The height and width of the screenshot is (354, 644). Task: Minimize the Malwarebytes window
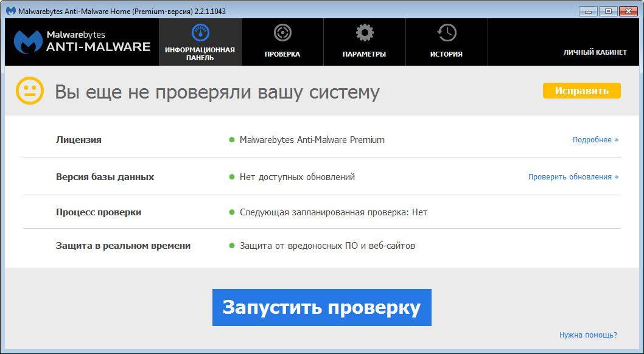click(589, 12)
